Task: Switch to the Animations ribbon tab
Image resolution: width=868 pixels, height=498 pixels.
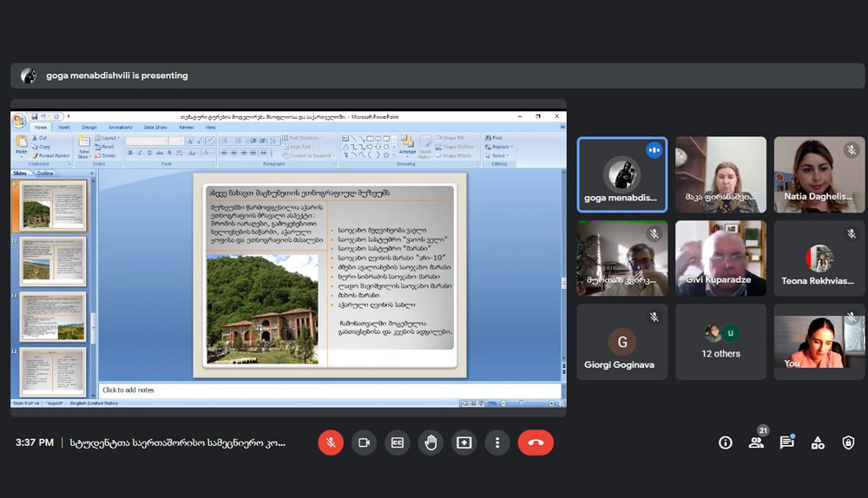Action: (121, 127)
